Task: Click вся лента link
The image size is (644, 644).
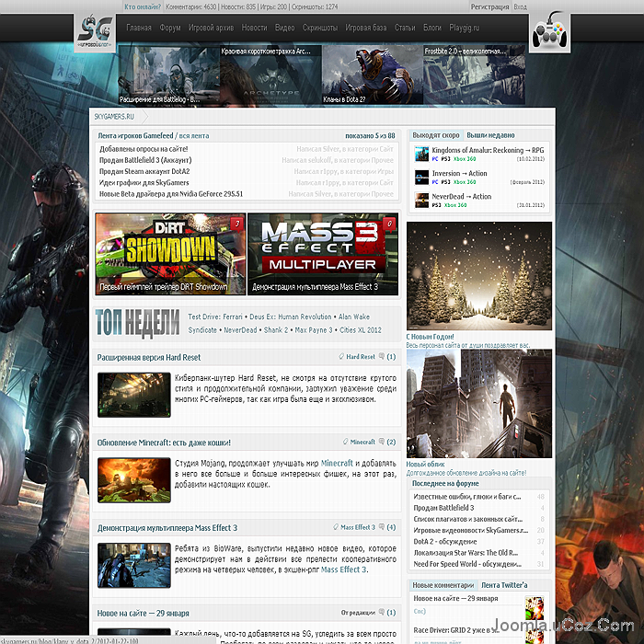Action: pos(194,135)
